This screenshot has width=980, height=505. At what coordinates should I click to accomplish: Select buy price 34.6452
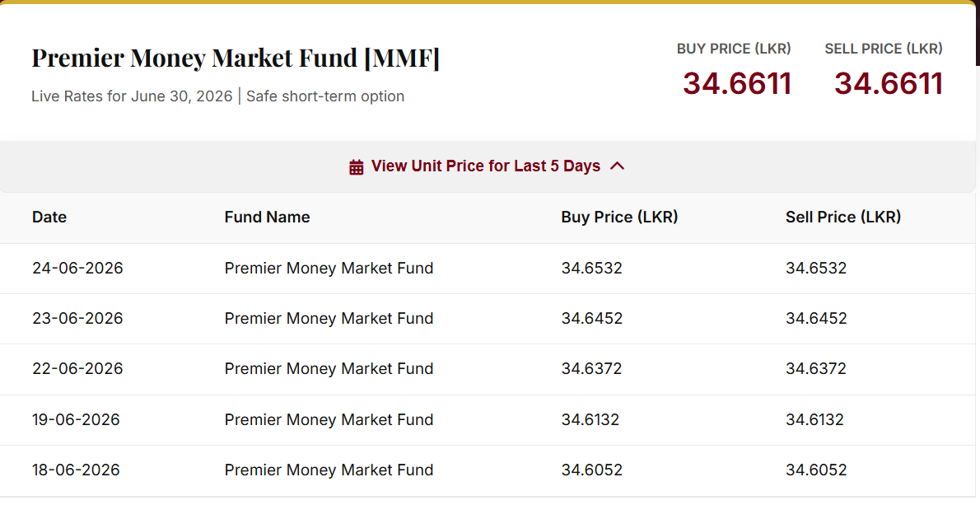point(592,318)
